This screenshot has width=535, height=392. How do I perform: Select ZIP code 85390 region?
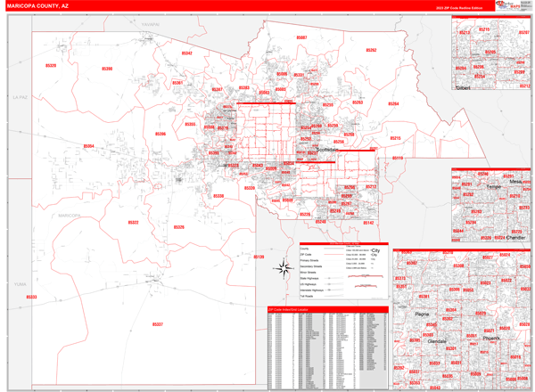107,69
